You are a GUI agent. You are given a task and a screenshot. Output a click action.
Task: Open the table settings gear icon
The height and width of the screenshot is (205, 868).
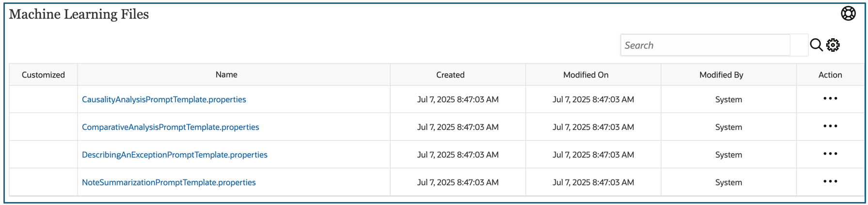833,45
